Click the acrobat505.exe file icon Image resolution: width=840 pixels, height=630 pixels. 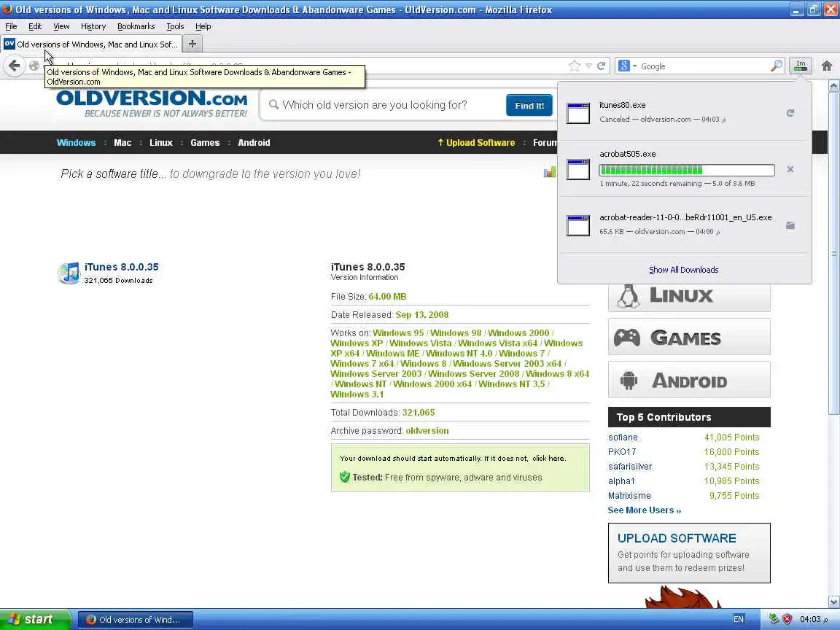point(578,169)
